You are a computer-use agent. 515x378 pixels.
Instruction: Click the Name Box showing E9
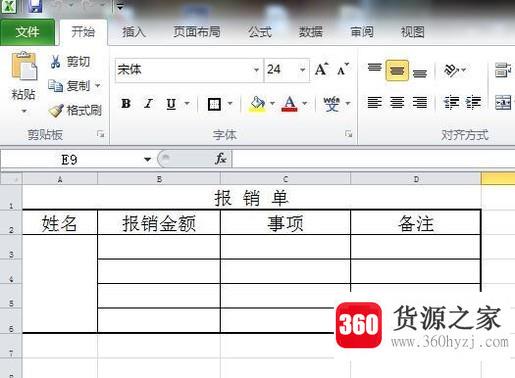point(71,160)
